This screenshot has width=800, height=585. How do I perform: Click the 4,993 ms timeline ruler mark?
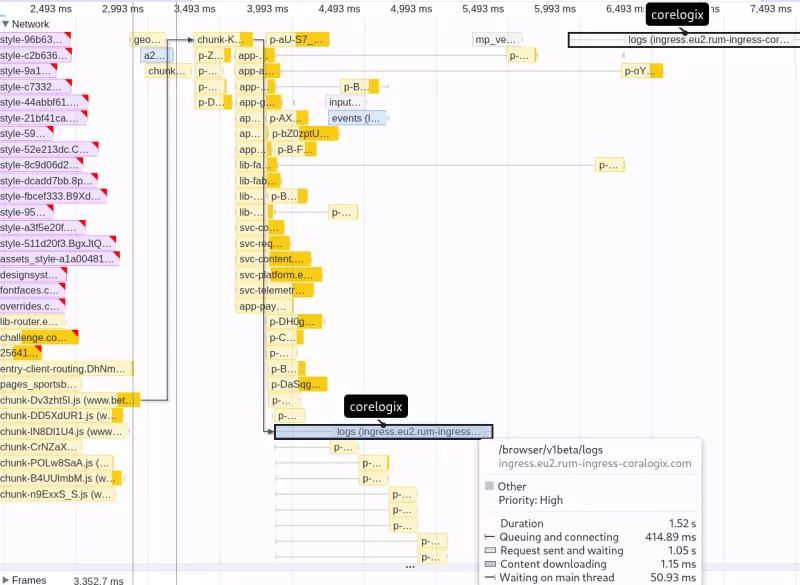(x=411, y=9)
